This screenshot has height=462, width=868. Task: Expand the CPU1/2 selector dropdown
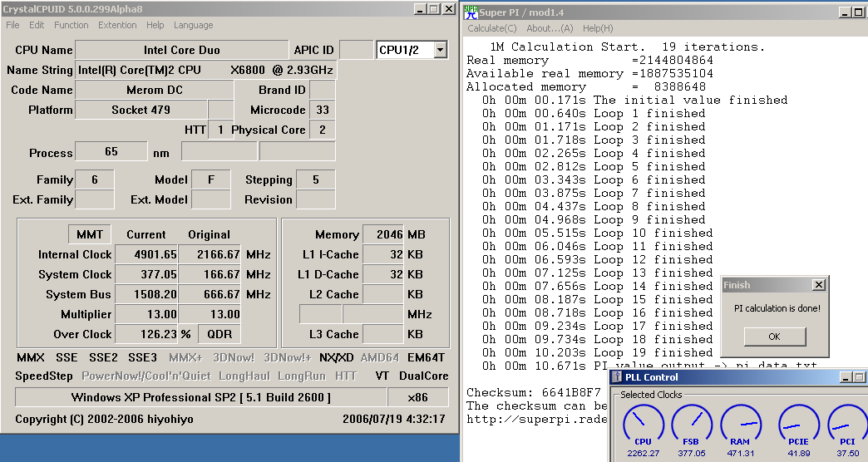point(440,50)
